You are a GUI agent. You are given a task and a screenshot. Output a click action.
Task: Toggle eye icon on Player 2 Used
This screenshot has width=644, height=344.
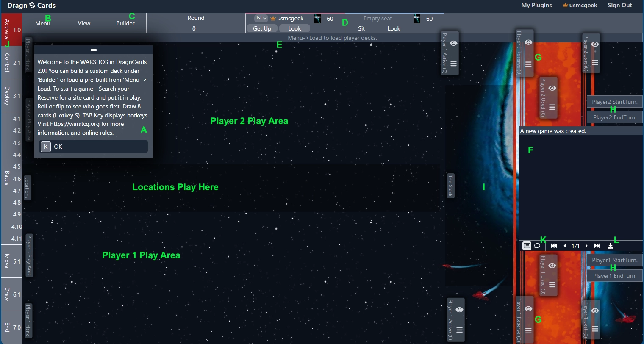[552, 88]
